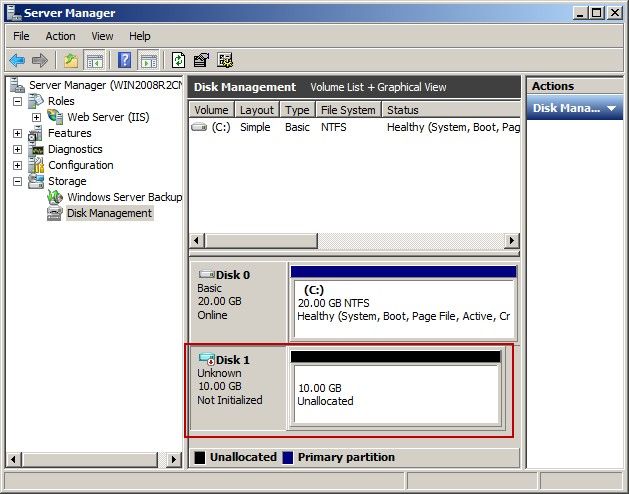Click the Disk Management tree icon
The height and width of the screenshot is (494, 629).
[x=55, y=213]
